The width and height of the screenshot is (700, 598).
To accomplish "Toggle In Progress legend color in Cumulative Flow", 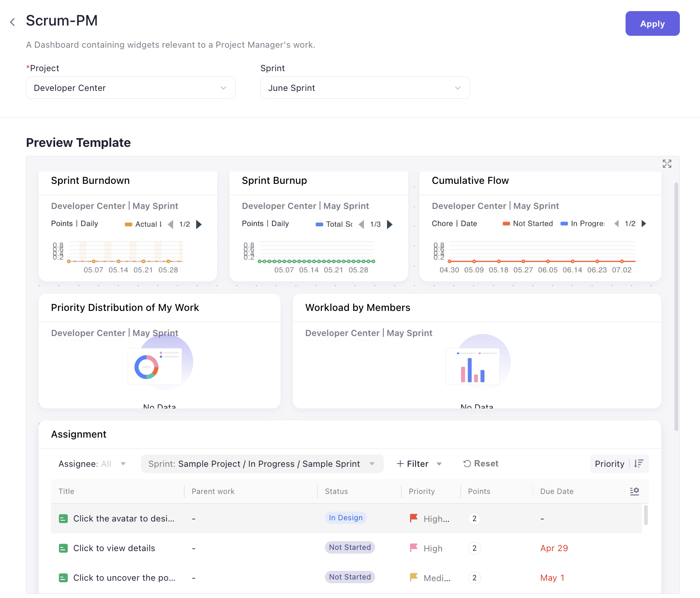I will tap(583, 223).
